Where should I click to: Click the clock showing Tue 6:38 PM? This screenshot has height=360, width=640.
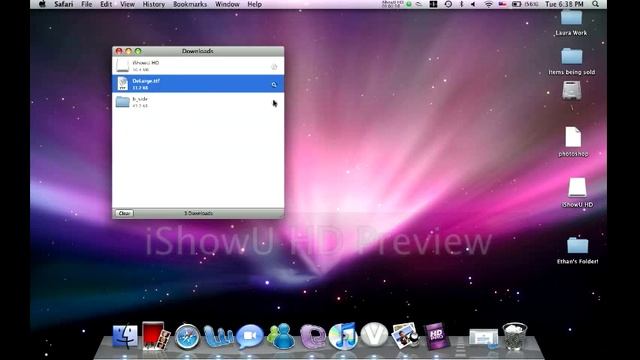(x=564, y=4)
